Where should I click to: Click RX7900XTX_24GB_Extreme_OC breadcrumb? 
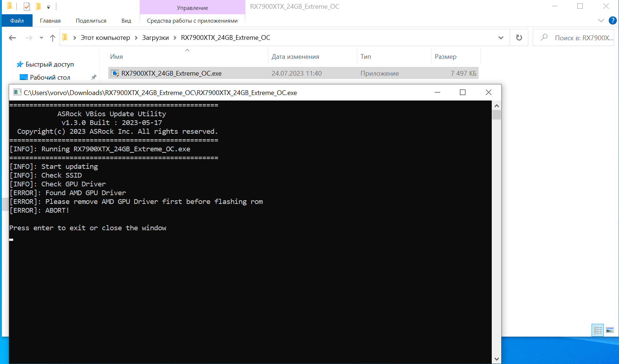[226, 38]
